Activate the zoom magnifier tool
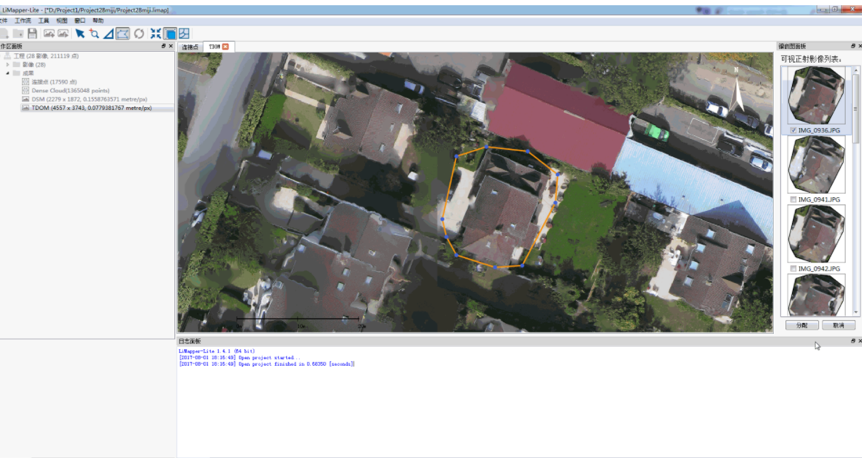 coord(94,34)
